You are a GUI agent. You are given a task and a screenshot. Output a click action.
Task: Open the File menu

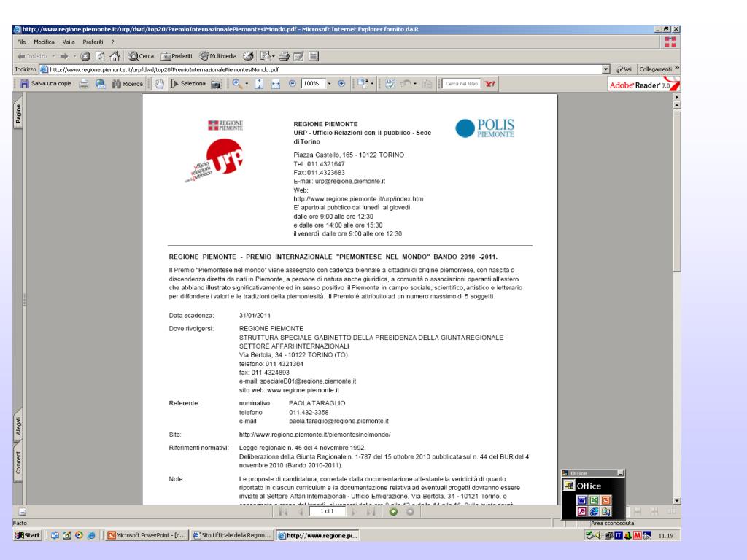tap(21, 42)
